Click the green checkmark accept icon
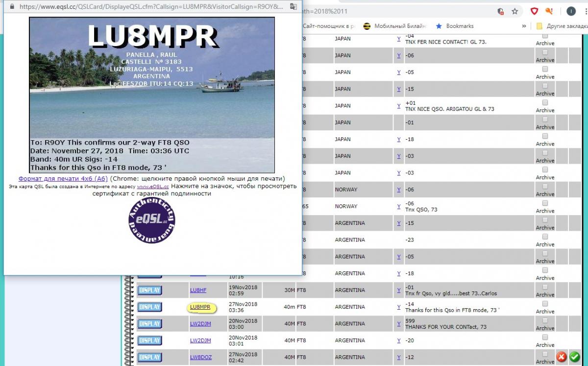This screenshot has width=588, height=366. (x=574, y=358)
